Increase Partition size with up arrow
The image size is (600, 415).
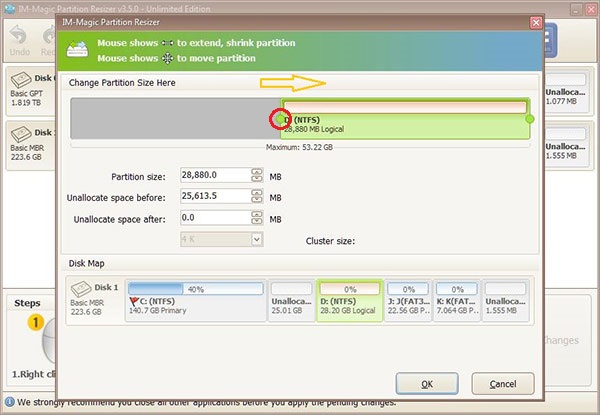[257, 172]
